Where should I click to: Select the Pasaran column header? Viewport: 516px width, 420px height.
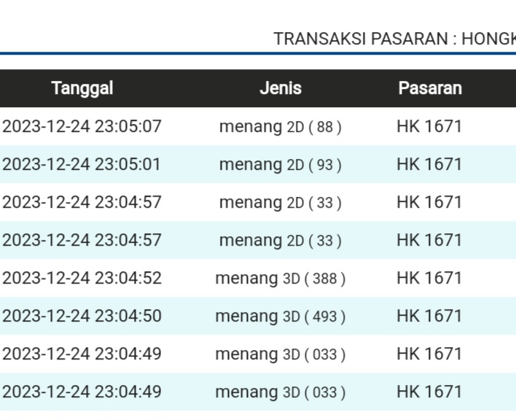430,88
